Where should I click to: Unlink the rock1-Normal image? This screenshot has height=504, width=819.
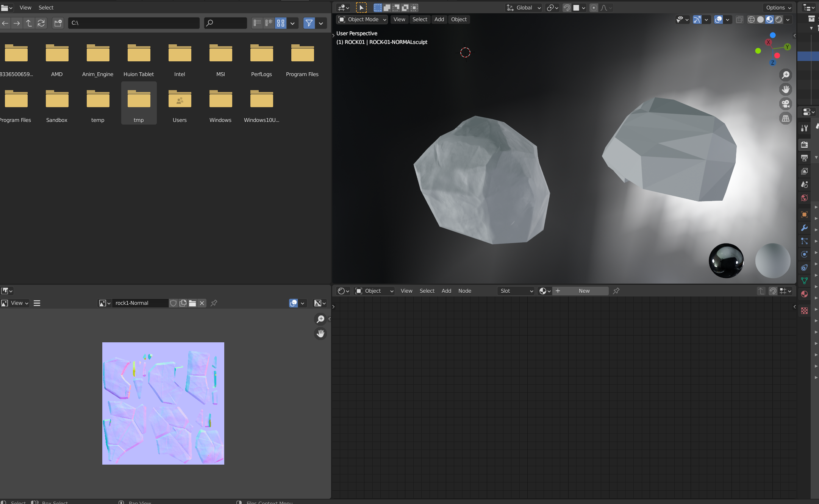pos(202,303)
